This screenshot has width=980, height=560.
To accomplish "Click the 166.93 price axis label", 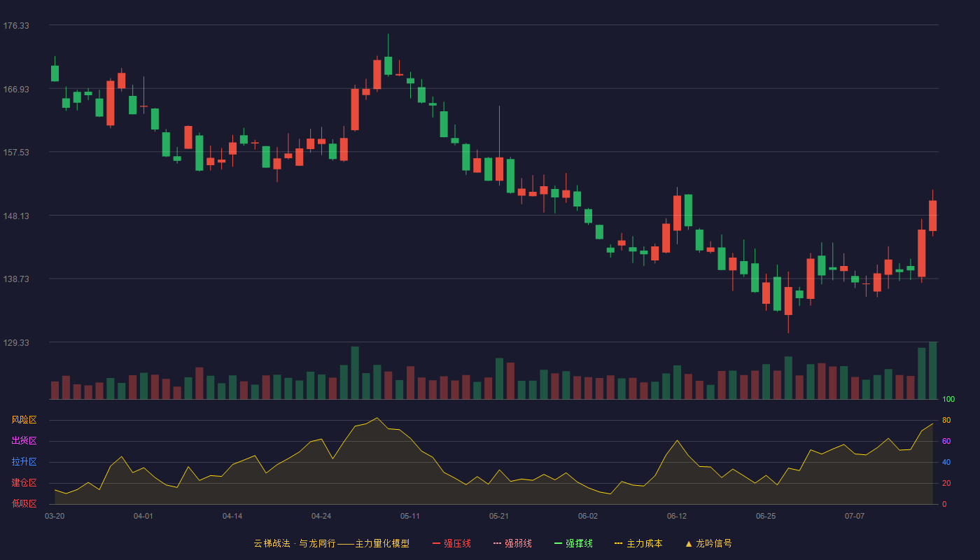I will point(16,89).
